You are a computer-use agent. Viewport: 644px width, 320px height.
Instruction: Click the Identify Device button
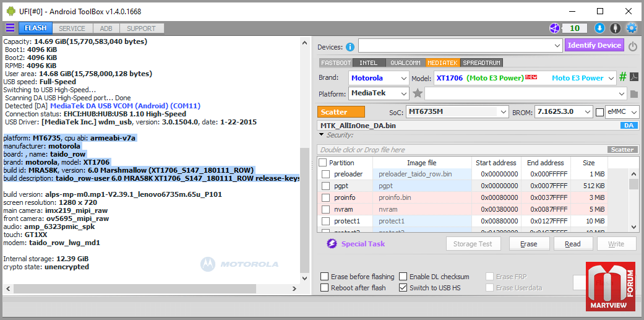[x=595, y=45]
